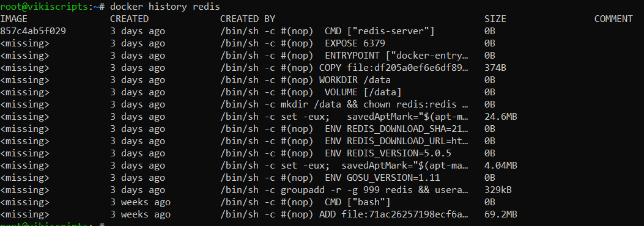Select the SIZE column header text
The width and height of the screenshot is (644, 226).
point(495,19)
